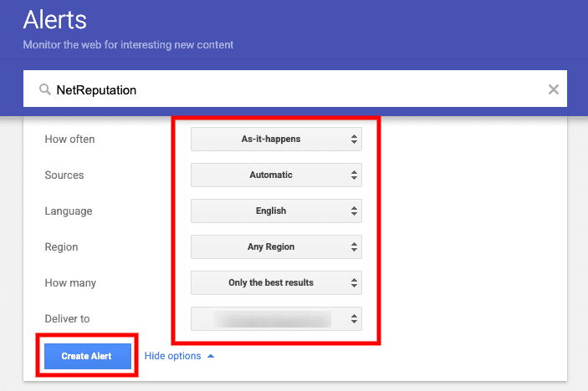Image resolution: width=588 pixels, height=391 pixels.
Task: Open the Language dropdown set to English
Action: pos(275,211)
